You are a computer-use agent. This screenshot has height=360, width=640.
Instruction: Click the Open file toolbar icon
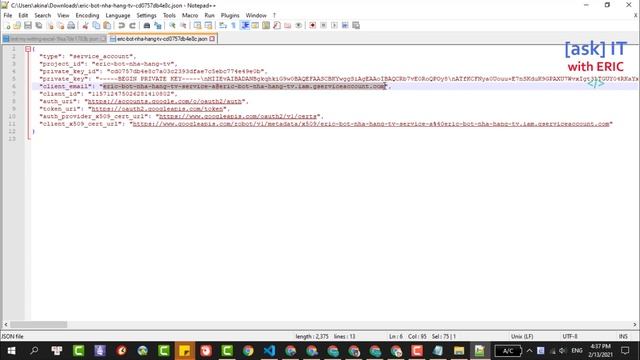[17, 25]
